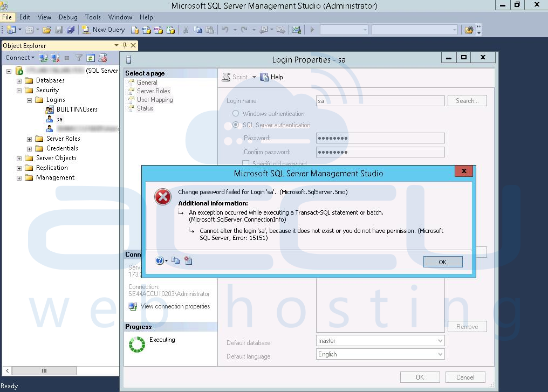Click the Cut scissors toolbar icon
548x392 pixels.
(x=186, y=30)
